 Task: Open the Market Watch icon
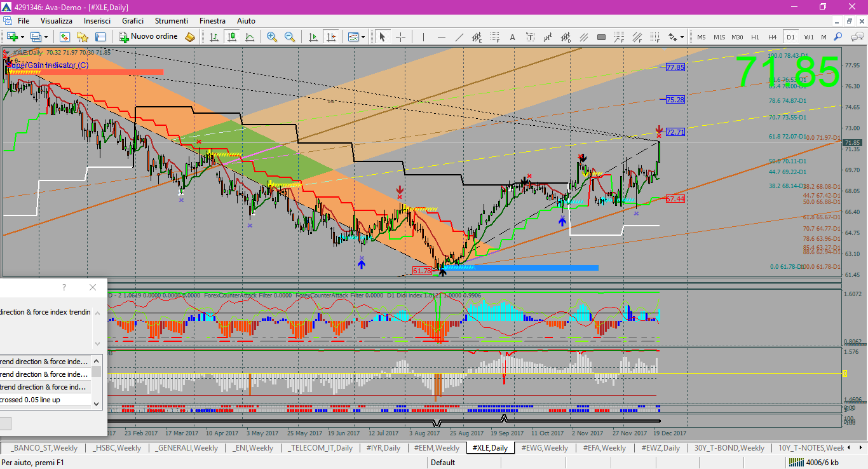pyautogui.click(x=65, y=37)
